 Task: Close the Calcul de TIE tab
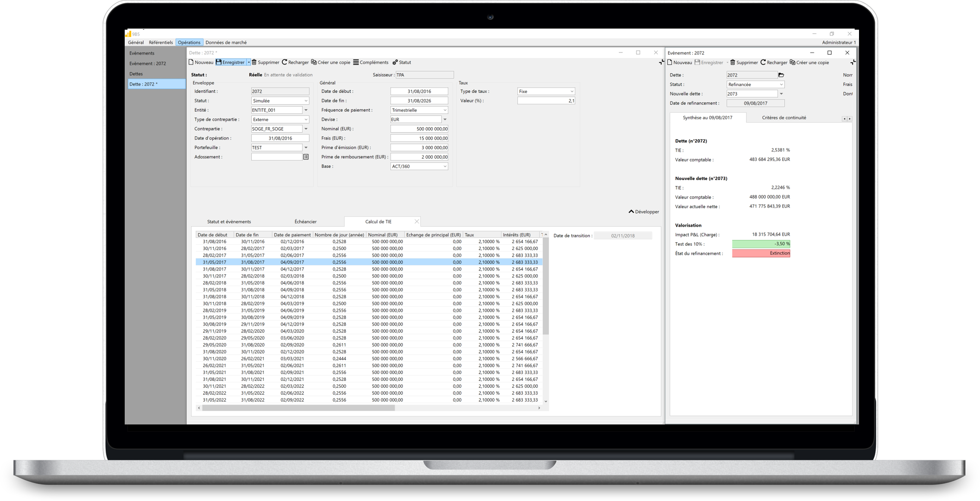tap(417, 222)
